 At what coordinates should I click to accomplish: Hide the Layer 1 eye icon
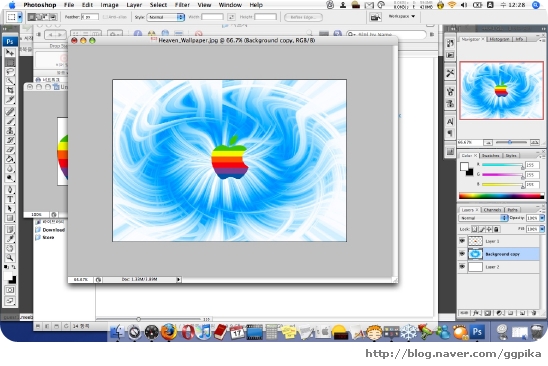click(x=462, y=241)
